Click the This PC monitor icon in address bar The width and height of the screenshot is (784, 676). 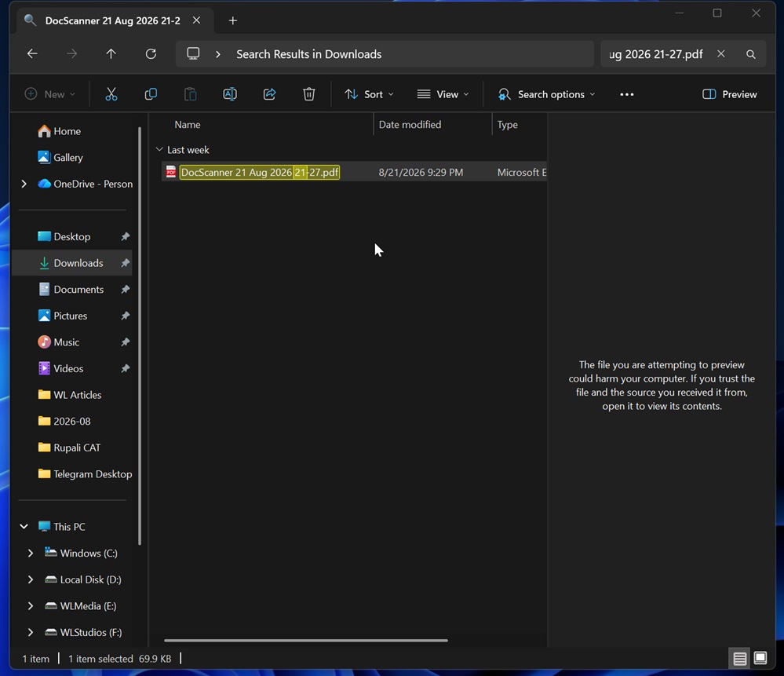point(193,53)
